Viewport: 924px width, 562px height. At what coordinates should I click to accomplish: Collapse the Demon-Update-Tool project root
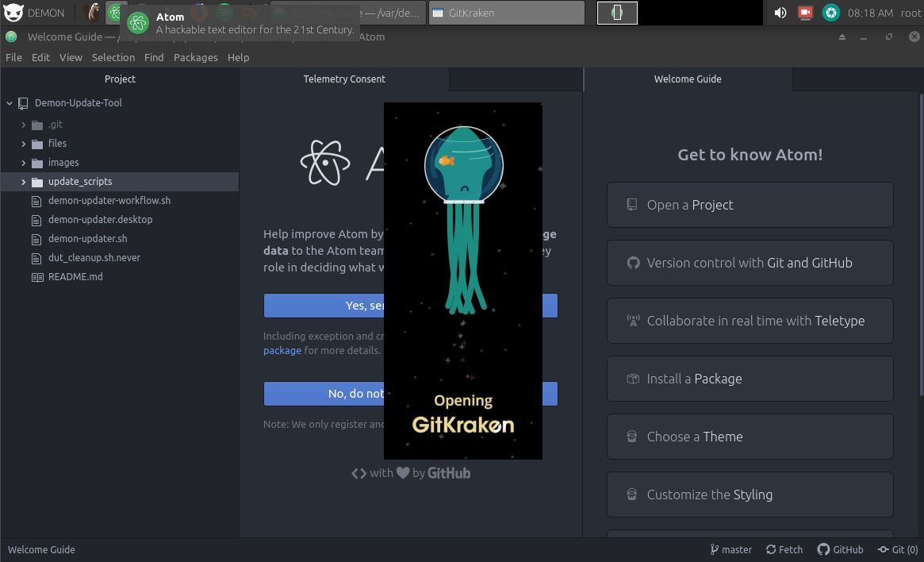tap(10, 103)
